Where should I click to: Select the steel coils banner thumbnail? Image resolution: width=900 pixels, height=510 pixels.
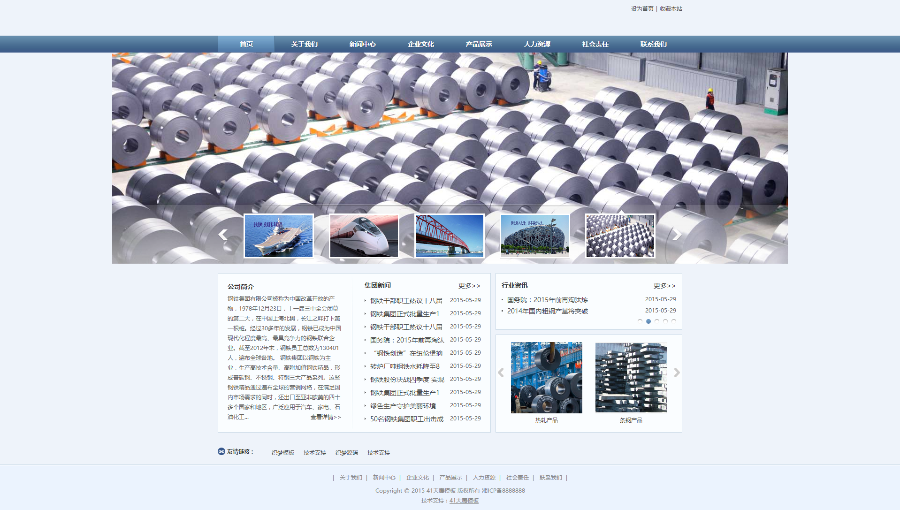(620, 236)
